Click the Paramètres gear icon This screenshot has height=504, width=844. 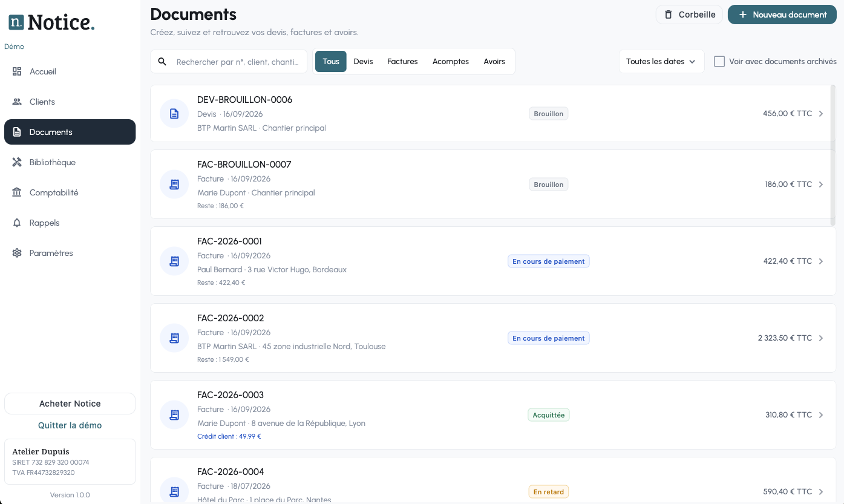pyautogui.click(x=17, y=253)
